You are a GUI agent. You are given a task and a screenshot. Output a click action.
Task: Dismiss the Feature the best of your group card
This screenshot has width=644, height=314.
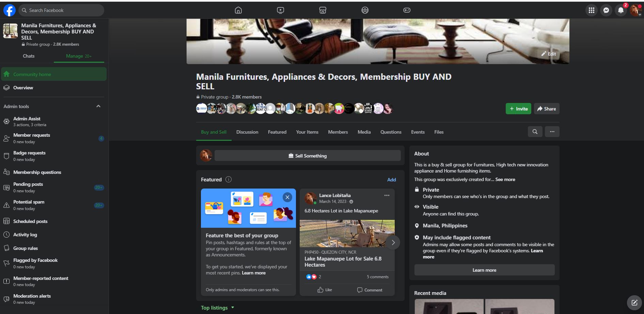tap(287, 197)
